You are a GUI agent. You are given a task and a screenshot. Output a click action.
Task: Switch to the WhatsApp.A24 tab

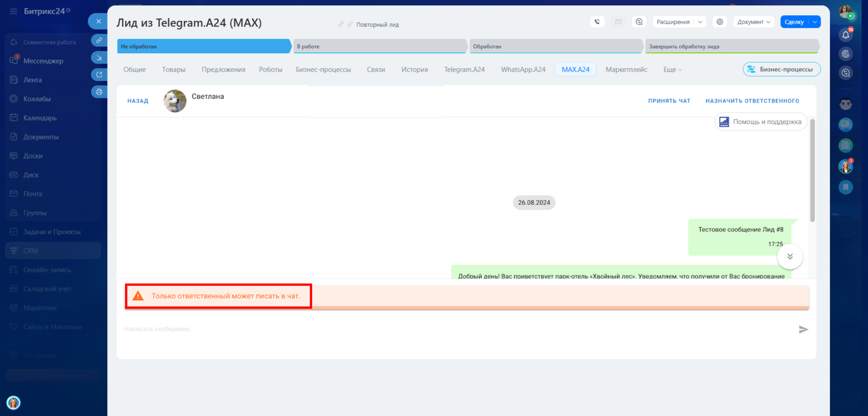point(523,70)
